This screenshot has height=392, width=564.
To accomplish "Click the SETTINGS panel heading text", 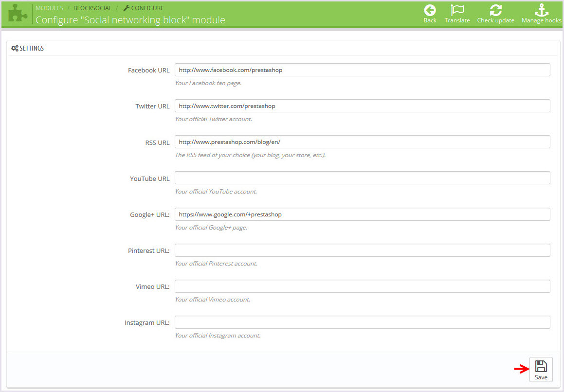I will point(32,48).
